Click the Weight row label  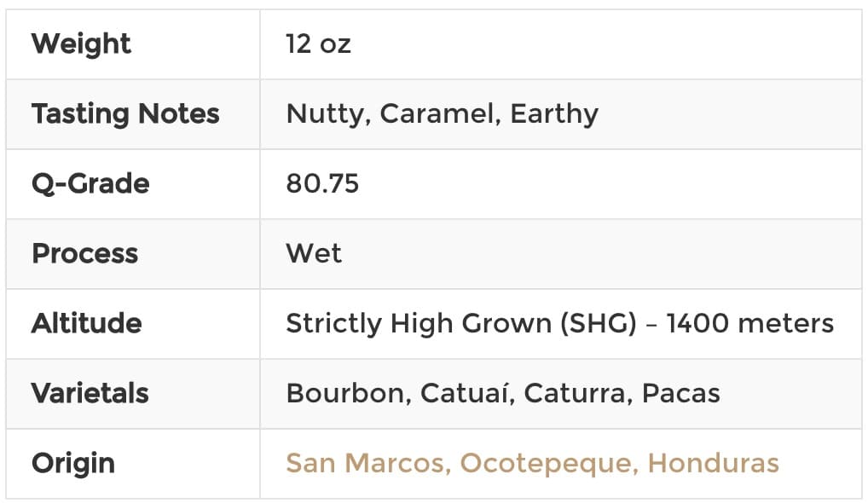tap(81, 43)
